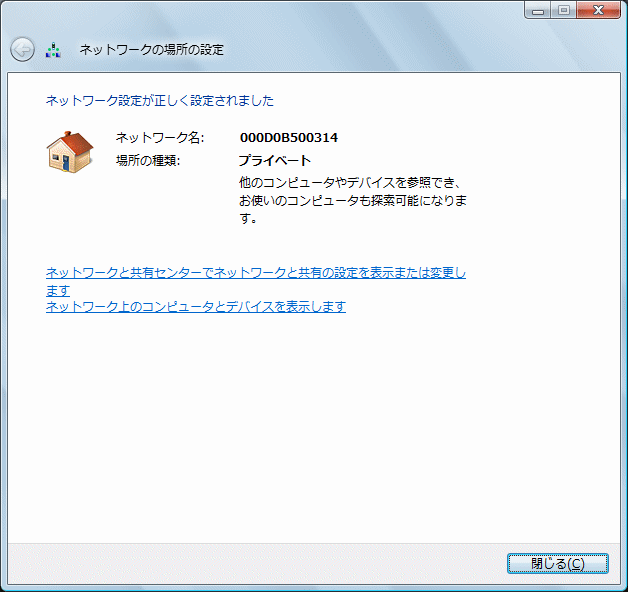
Task: Minimize the network location window
Action: (539, 10)
